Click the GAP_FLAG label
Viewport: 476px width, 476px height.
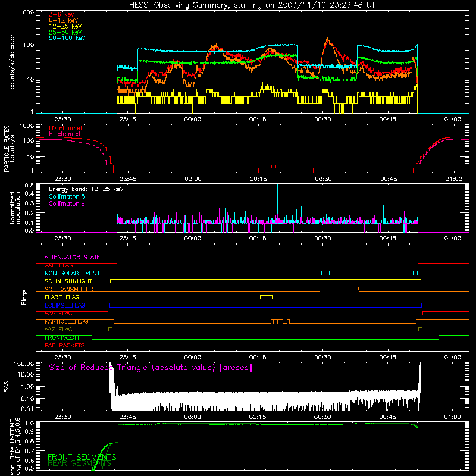point(58,265)
